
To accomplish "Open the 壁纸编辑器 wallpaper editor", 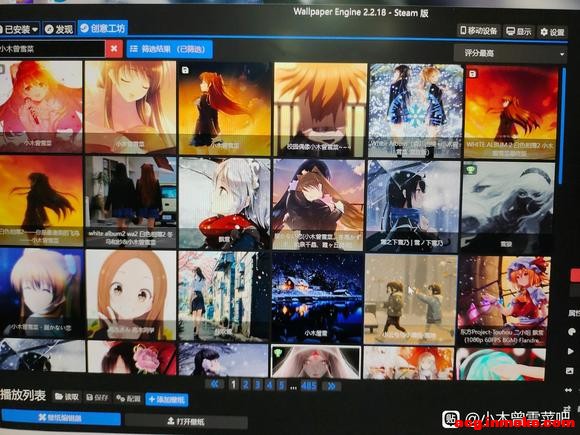I will pos(61,418).
